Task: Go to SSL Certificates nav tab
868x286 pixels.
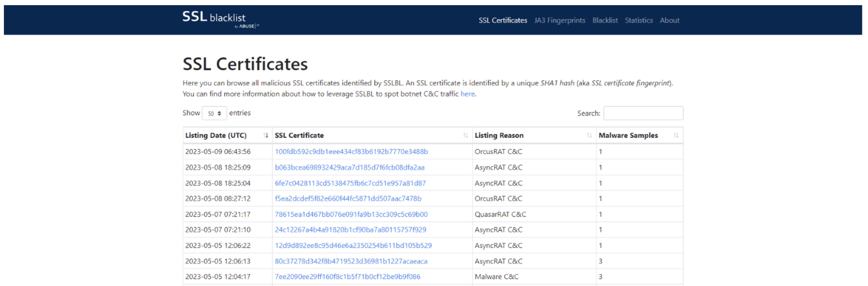Action: click(503, 20)
